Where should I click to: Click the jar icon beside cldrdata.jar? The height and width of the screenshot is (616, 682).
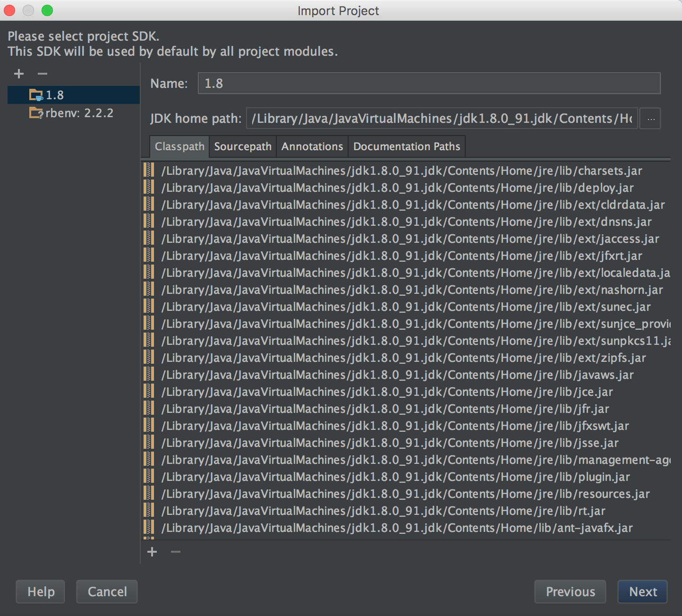pyautogui.click(x=149, y=205)
